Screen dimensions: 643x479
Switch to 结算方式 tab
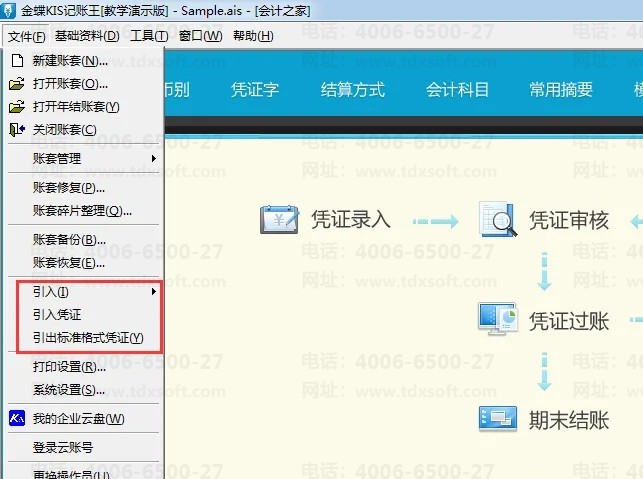[x=353, y=89]
